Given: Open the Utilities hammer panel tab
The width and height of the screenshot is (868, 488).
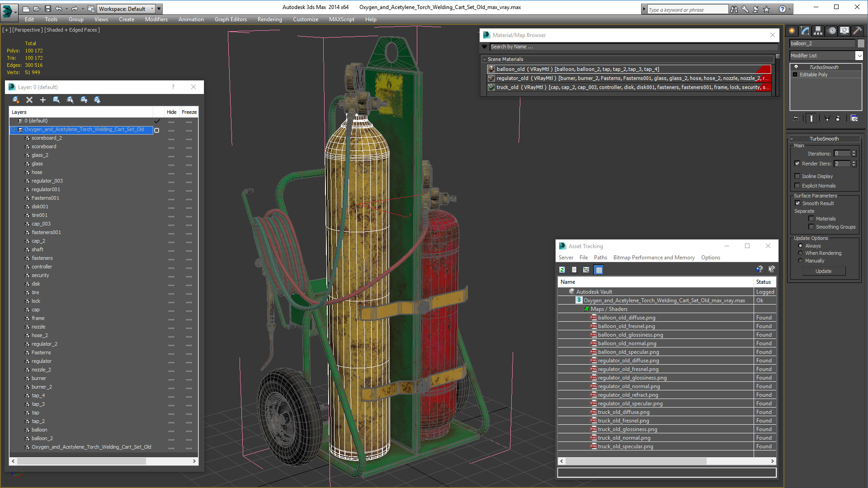Looking at the screenshot, I should 857,31.
